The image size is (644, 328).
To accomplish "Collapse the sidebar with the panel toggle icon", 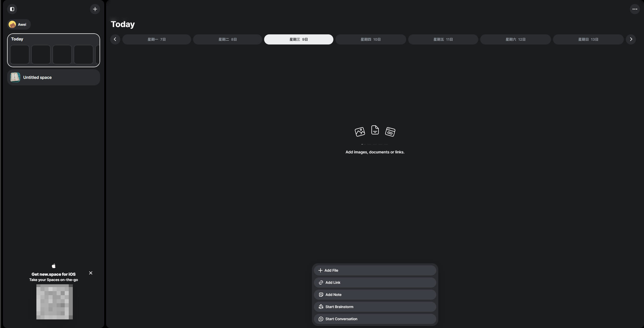I will point(12,9).
